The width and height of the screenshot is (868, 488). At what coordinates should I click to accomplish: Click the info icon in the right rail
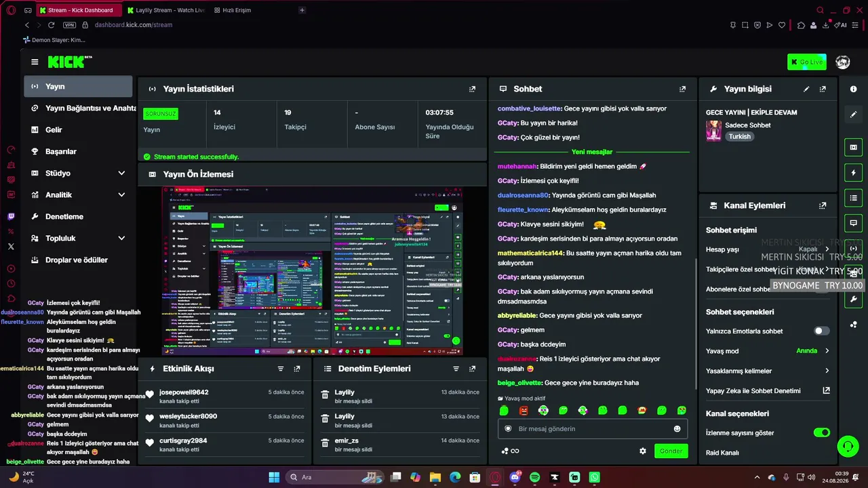pos(854,89)
